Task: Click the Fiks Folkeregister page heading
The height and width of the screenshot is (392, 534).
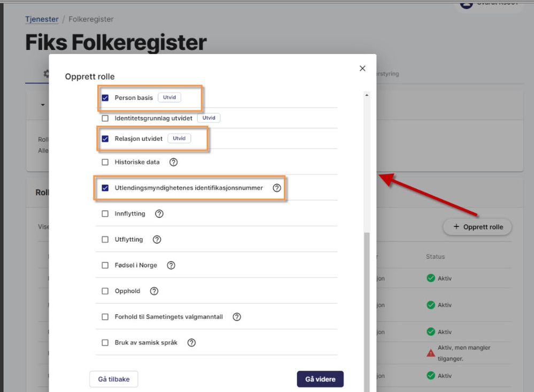Action: tap(116, 43)
